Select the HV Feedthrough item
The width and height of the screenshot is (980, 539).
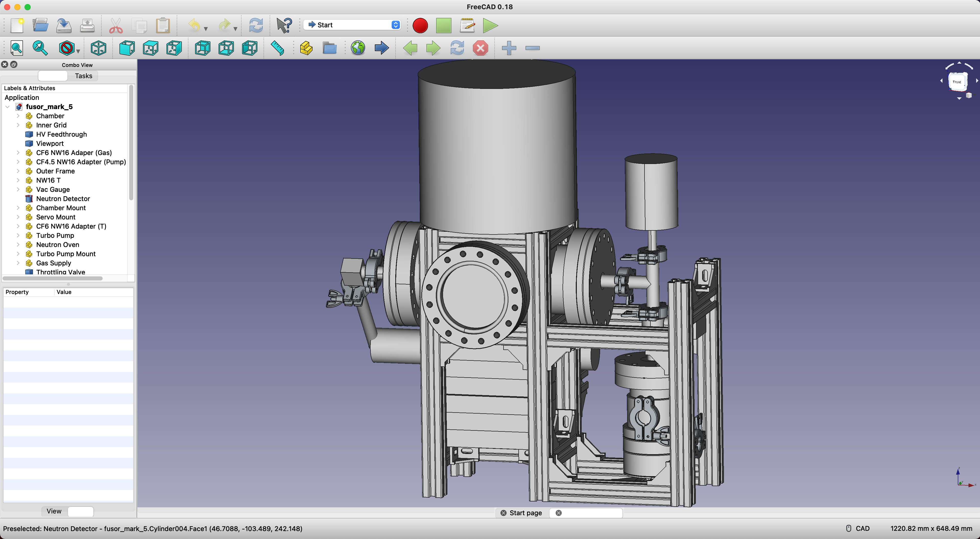tap(61, 134)
